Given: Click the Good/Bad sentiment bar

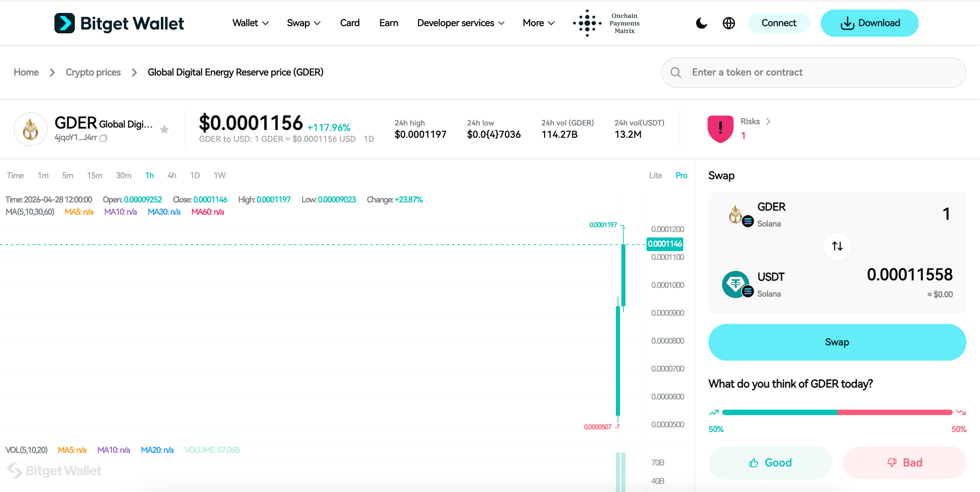Looking at the screenshot, I should tap(837, 412).
